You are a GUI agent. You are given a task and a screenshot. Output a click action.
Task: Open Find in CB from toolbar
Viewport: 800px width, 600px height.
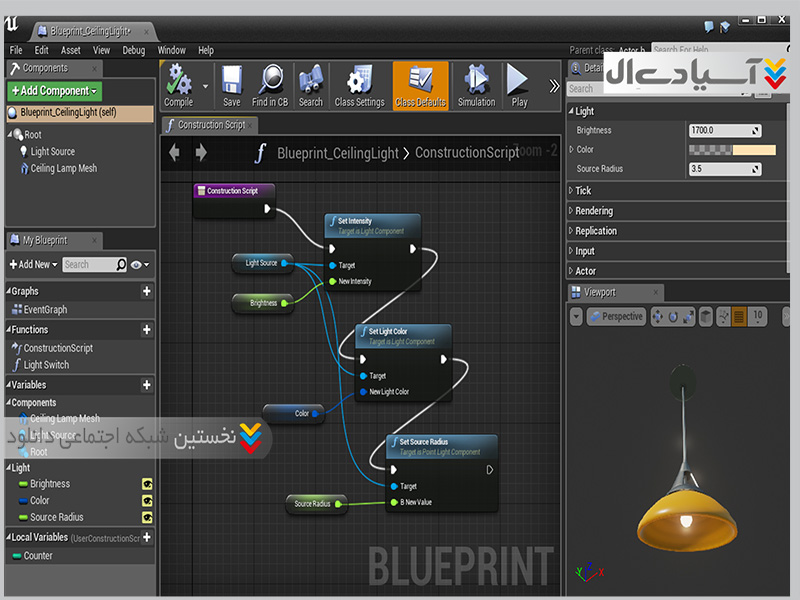click(x=270, y=81)
